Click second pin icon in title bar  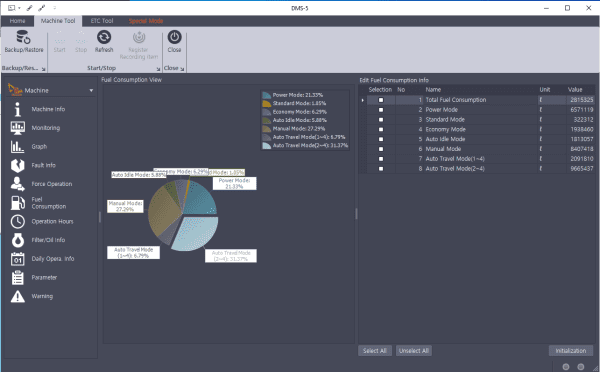41,8
